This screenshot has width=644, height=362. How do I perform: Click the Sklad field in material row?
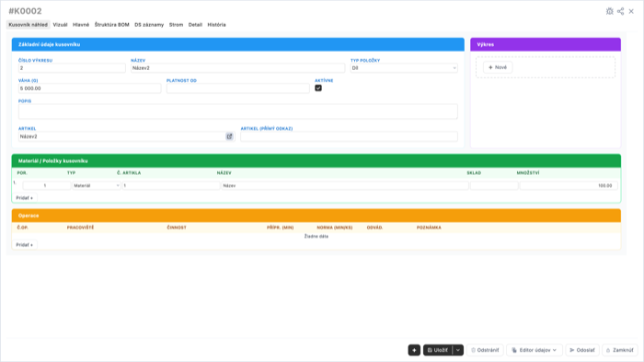pyautogui.click(x=494, y=186)
